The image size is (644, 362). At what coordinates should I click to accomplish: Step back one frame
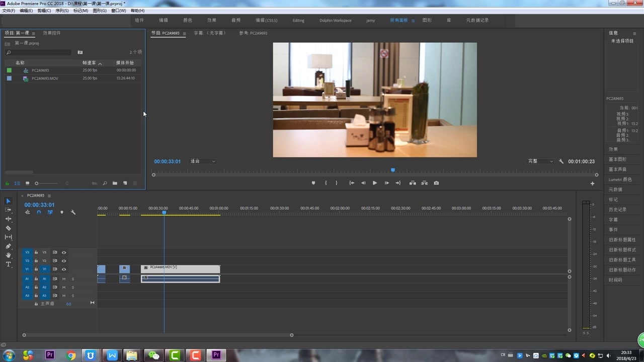363,183
